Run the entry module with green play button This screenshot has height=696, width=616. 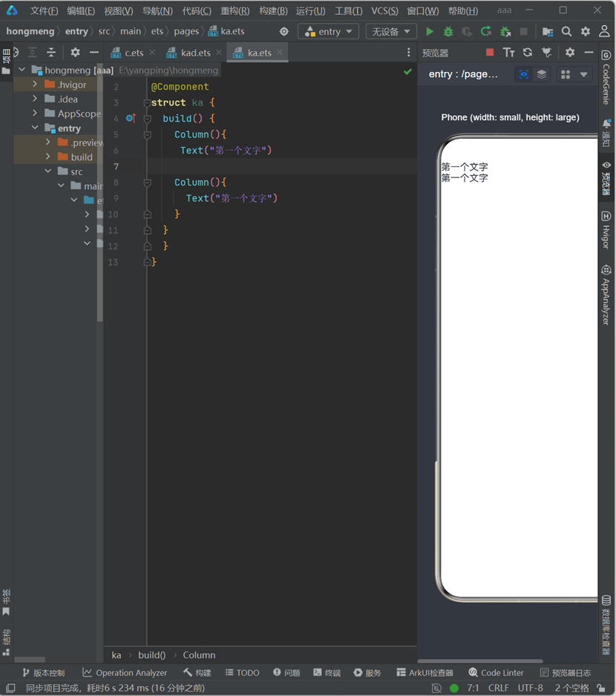[x=430, y=31]
